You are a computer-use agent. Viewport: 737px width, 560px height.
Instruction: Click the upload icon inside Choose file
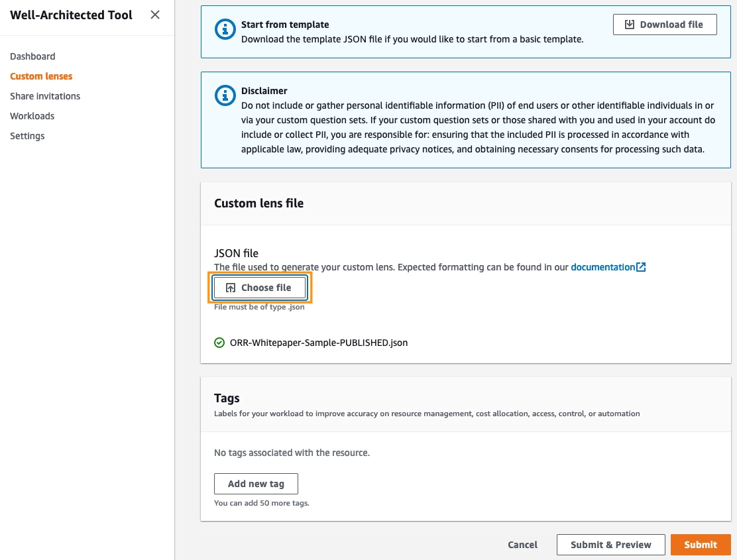pos(231,287)
